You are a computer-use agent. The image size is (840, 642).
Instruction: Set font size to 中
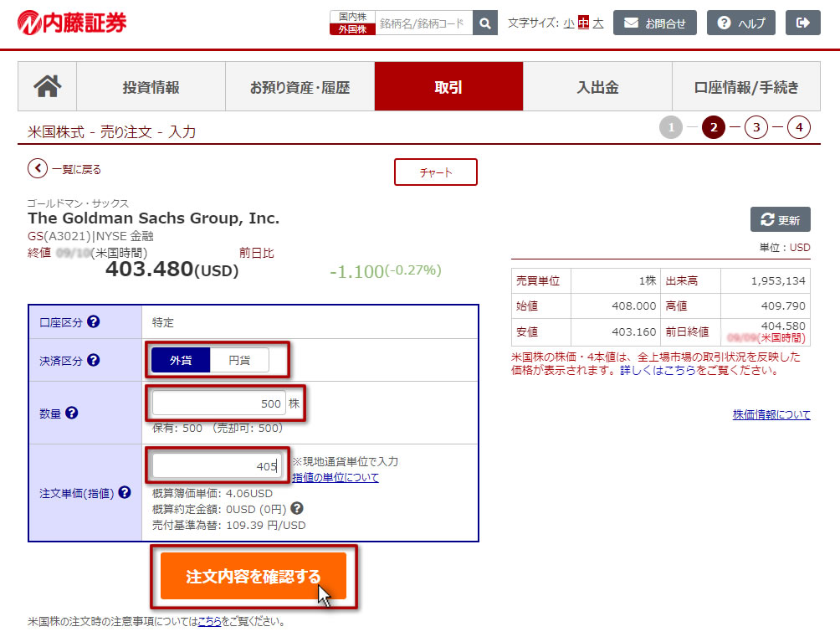[583, 23]
